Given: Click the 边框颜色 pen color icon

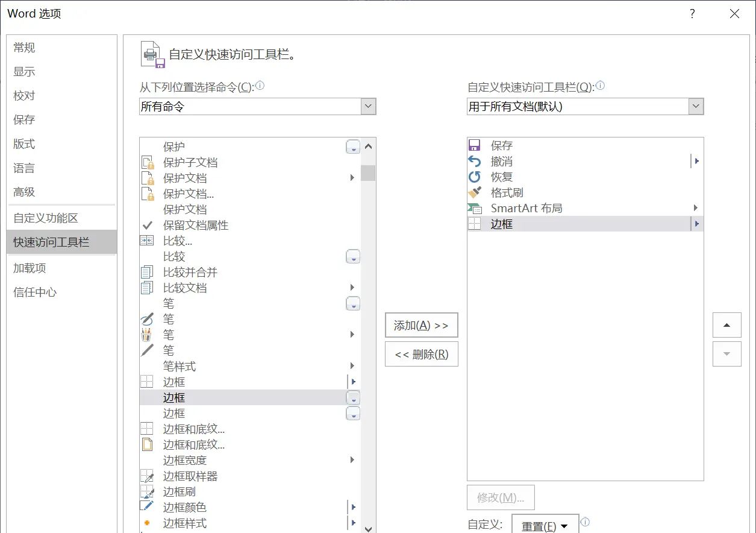Looking at the screenshot, I should point(147,507).
